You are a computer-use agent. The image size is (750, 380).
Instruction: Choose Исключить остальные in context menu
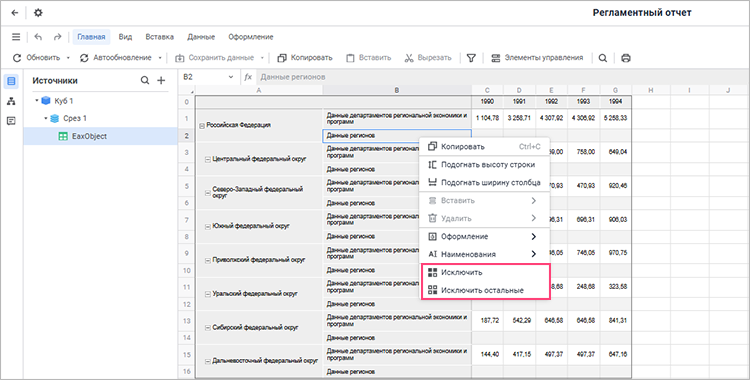(x=485, y=290)
